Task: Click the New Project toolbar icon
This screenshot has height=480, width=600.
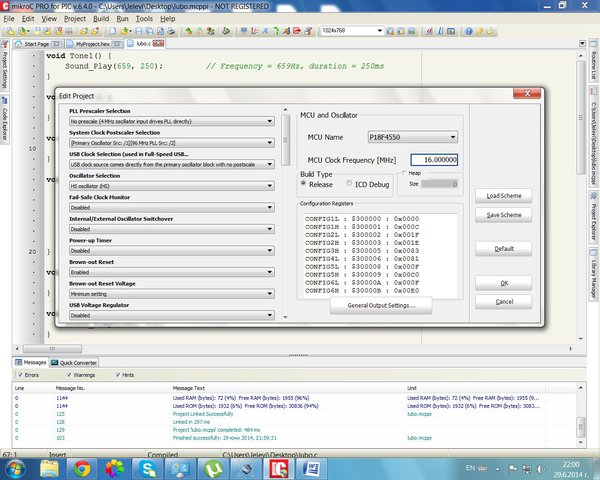Action: [10, 31]
